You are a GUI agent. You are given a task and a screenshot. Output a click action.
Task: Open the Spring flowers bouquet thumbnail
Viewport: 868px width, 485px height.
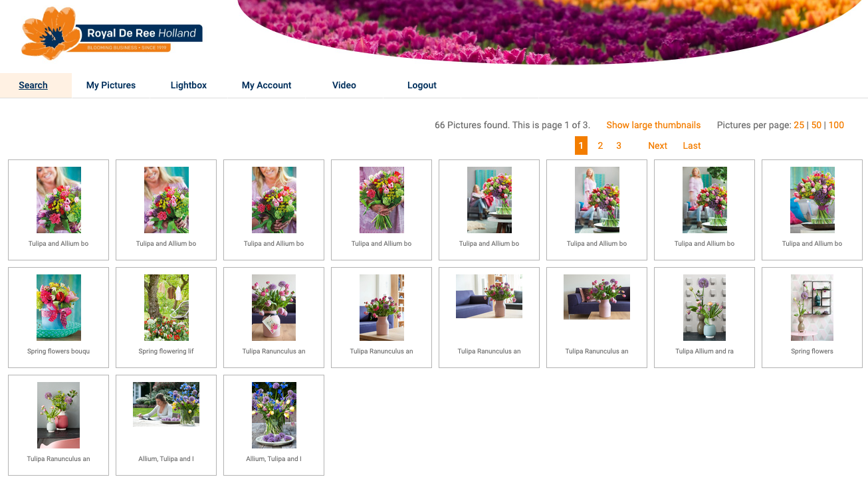click(58, 308)
